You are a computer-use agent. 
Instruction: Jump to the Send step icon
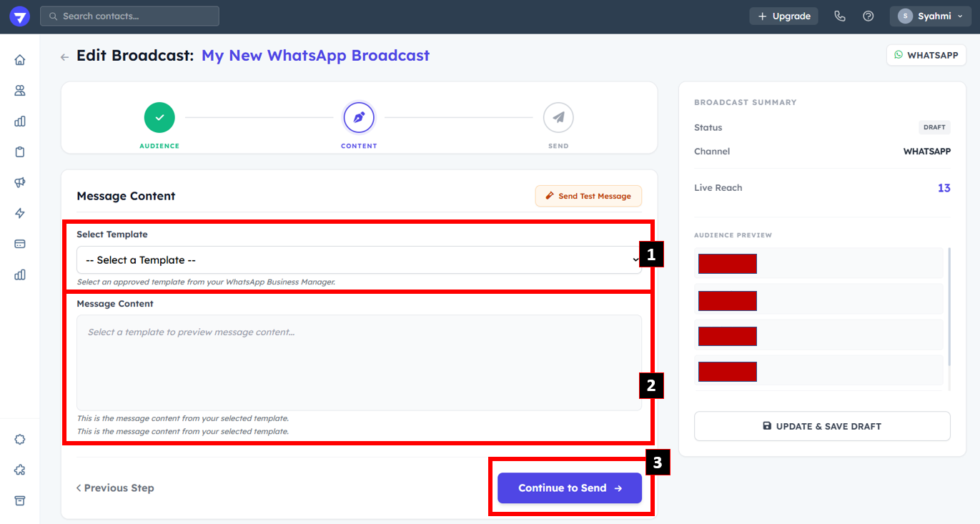coord(558,118)
